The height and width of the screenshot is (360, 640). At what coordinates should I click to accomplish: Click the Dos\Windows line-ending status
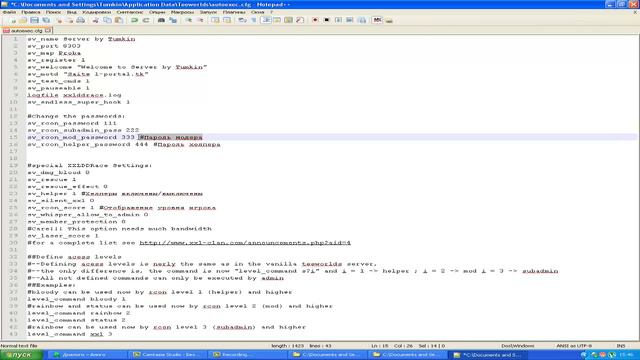click(x=518, y=346)
